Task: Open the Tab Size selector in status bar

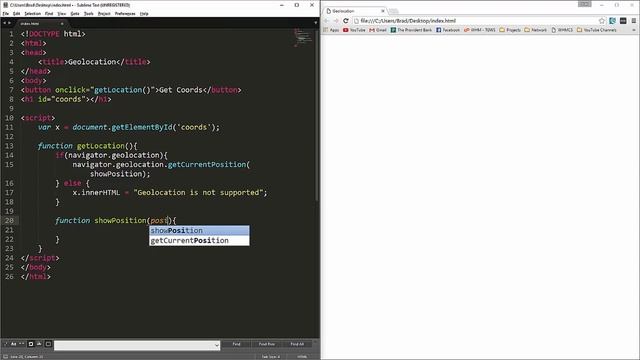Action: (x=270, y=356)
